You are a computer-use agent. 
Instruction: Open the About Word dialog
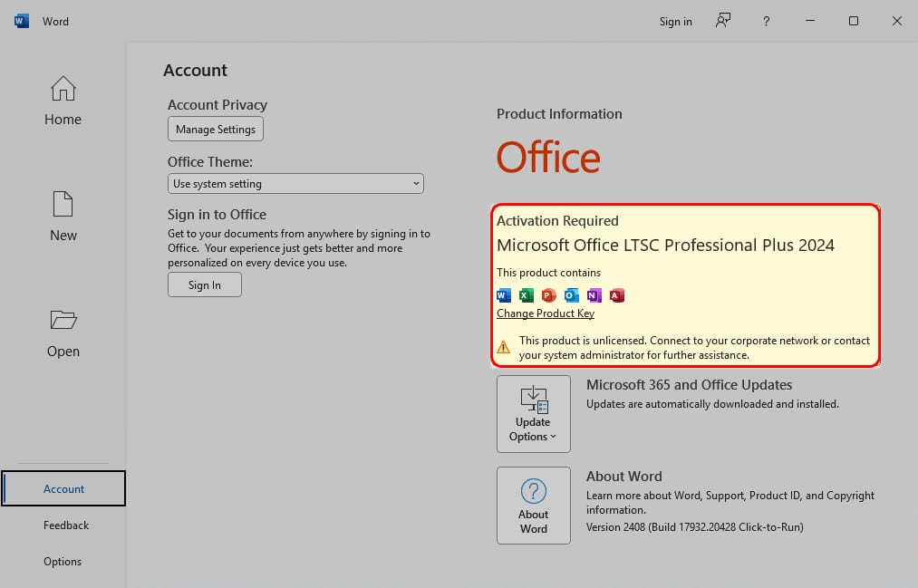click(x=534, y=506)
